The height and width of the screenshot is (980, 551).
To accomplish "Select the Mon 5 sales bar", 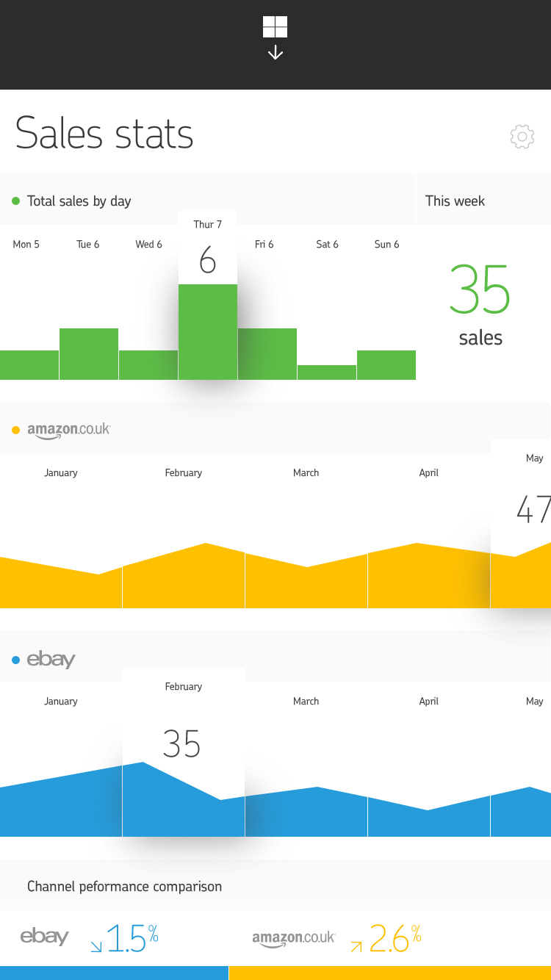I will [29, 364].
